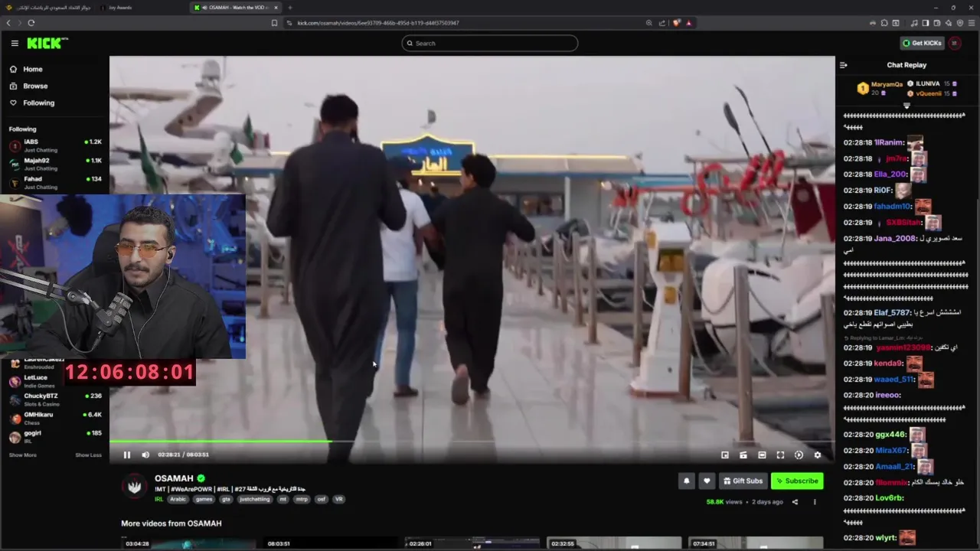Image resolution: width=980 pixels, height=551 pixels.
Task: Open ChuckyBTZ channel in sidebar
Action: click(x=55, y=399)
